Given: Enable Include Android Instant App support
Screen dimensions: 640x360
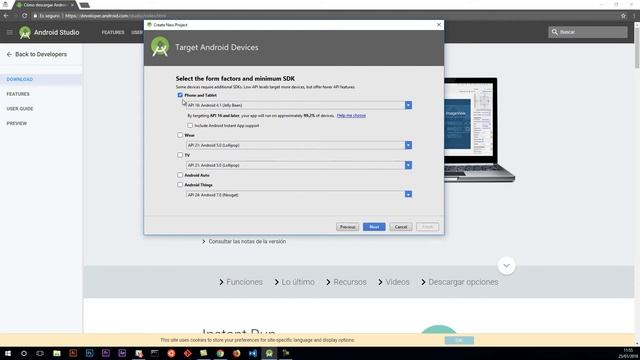Looking at the screenshot, I should click(x=190, y=126).
